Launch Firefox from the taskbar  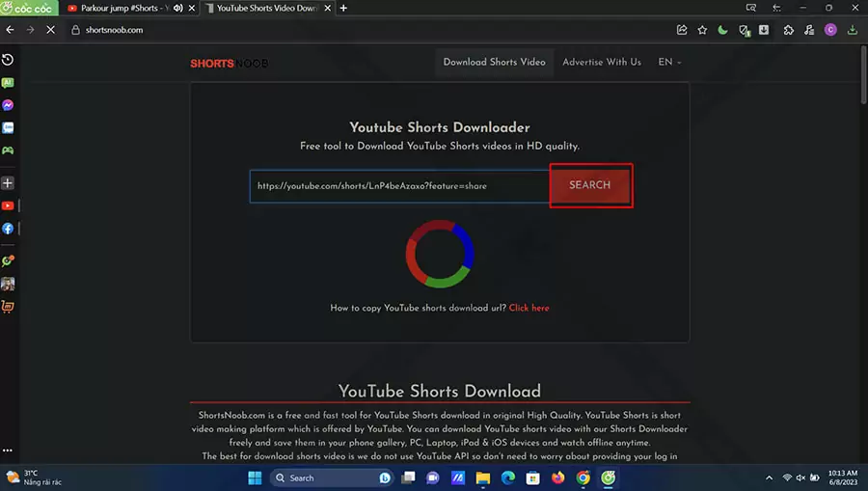[x=558, y=477]
